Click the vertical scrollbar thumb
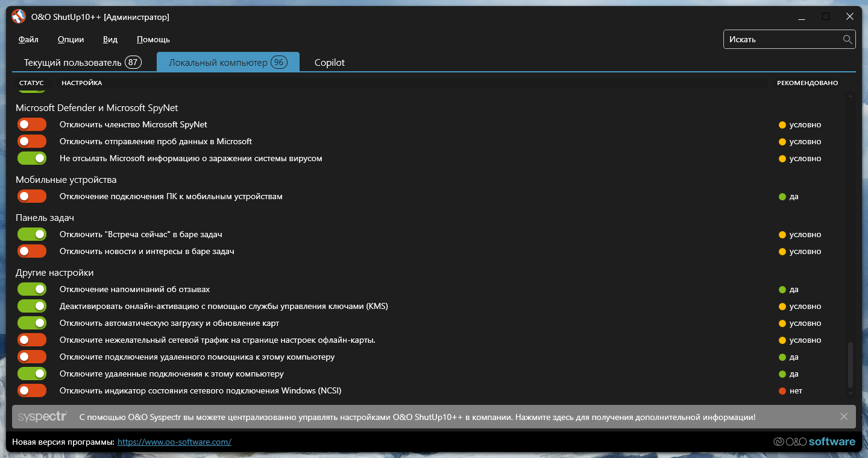Viewport: 868px width, 458px height. (851, 365)
